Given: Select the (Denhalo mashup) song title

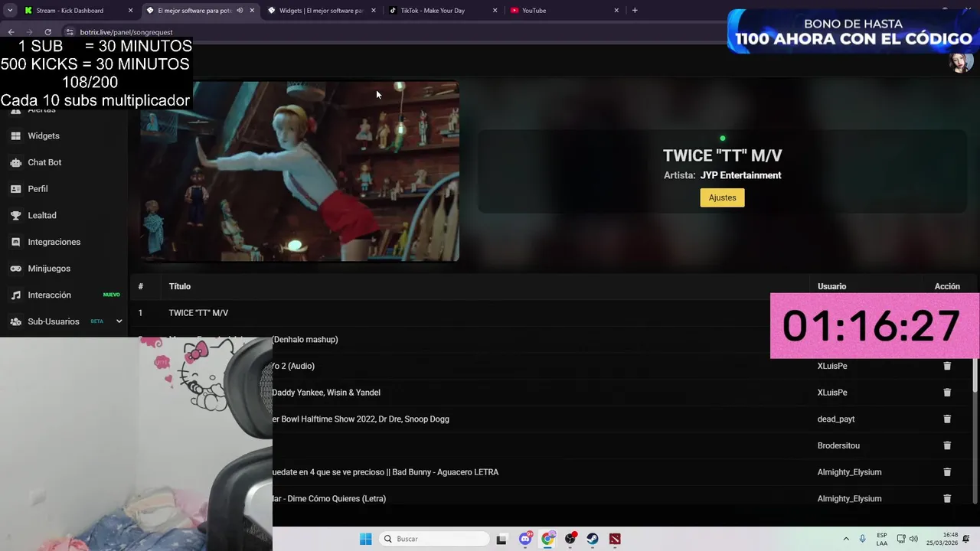Looking at the screenshot, I should pyautogui.click(x=305, y=340).
